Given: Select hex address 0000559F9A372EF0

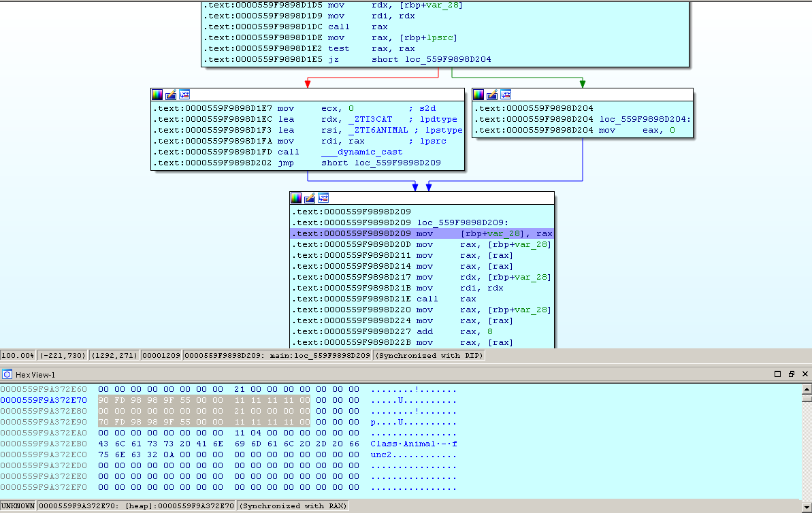Looking at the screenshot, I should pos(44,487).
